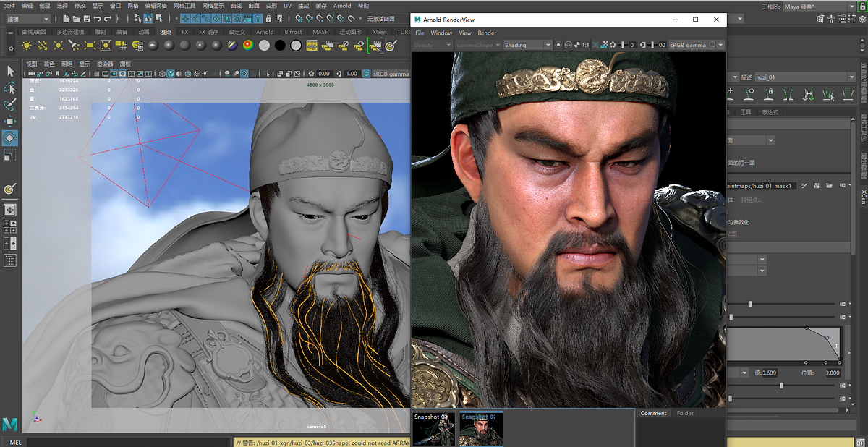Select the Snapshot_02 thumbnail in Arnold RenderView
The width and height of the screenshot is (868, 447).
click(481, 427)
